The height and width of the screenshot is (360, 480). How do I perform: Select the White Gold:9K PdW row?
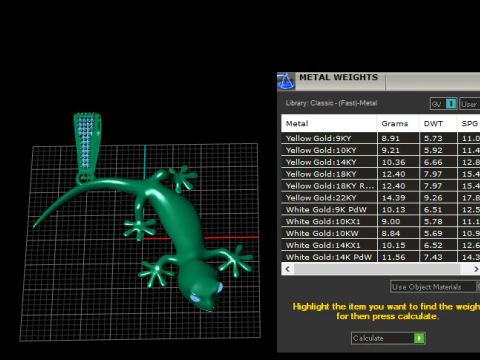[381, 209]
